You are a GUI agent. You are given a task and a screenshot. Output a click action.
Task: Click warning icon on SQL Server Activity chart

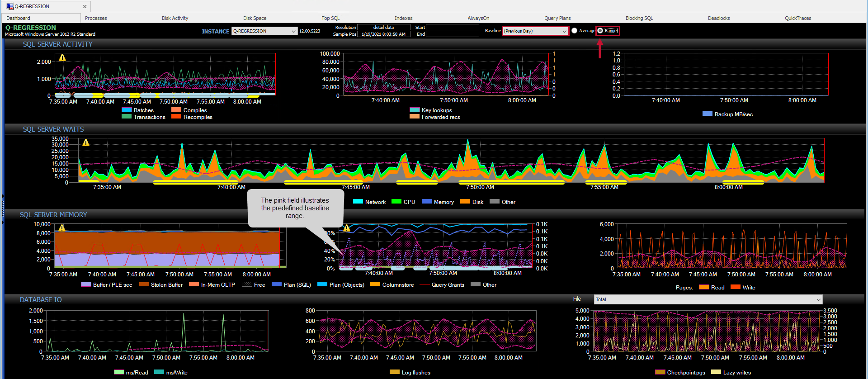pyautogui.click(x=62, y=57)
